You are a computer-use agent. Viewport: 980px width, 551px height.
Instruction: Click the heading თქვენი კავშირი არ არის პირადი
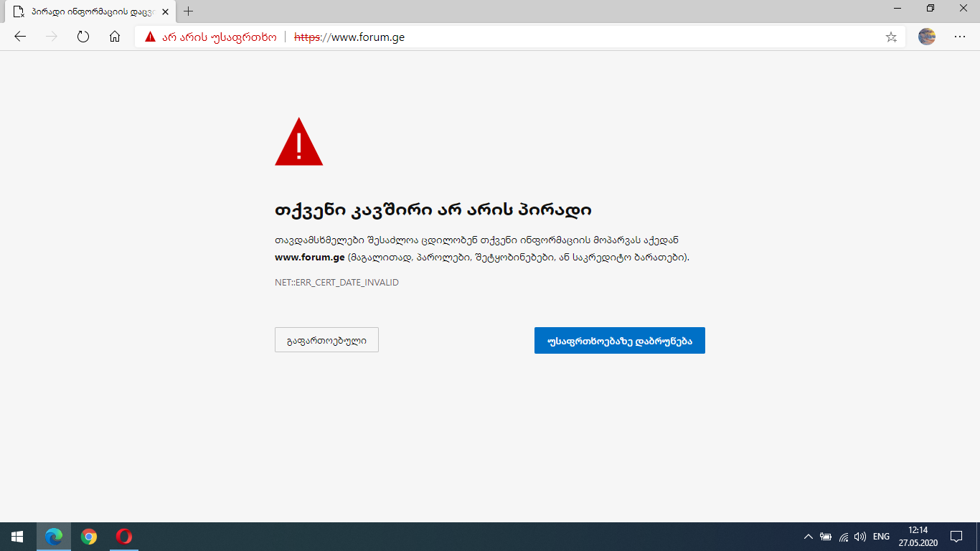[433, 210]
